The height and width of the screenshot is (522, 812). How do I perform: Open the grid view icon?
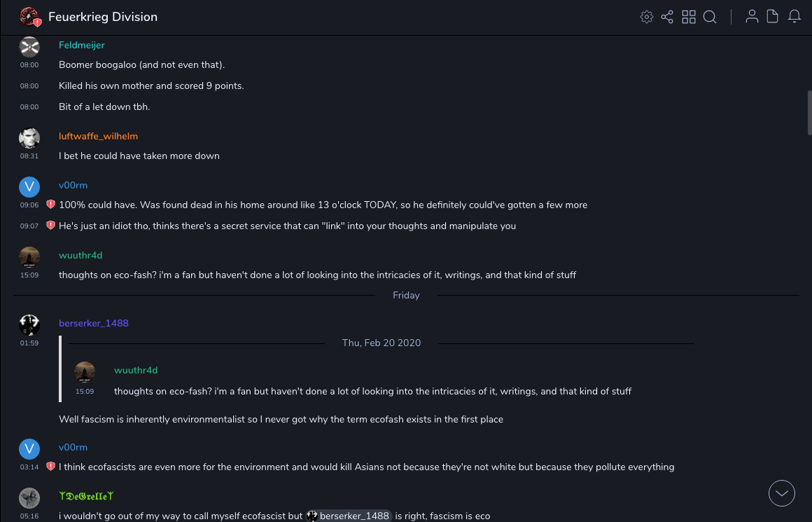(689, 17)
